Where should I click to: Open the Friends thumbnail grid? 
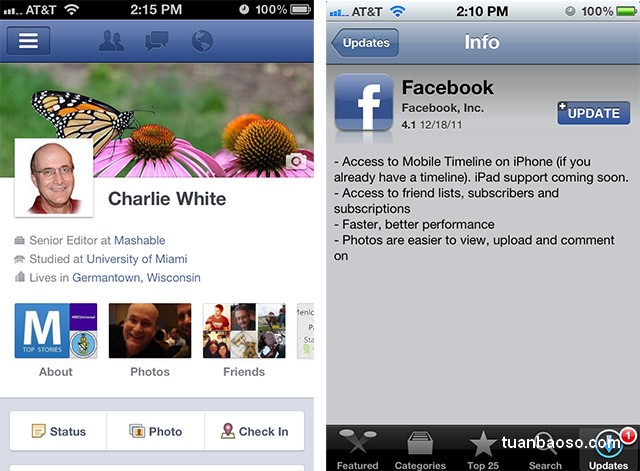244,331
